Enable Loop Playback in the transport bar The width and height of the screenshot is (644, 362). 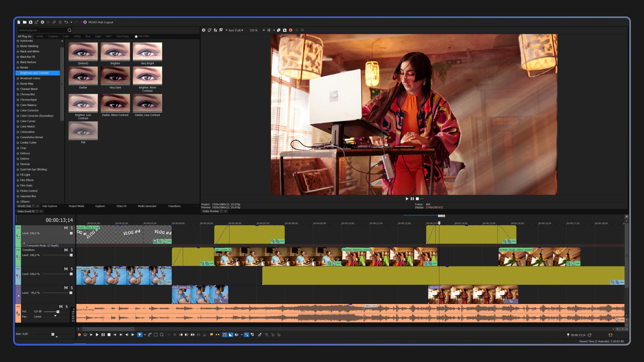point(86,335)
